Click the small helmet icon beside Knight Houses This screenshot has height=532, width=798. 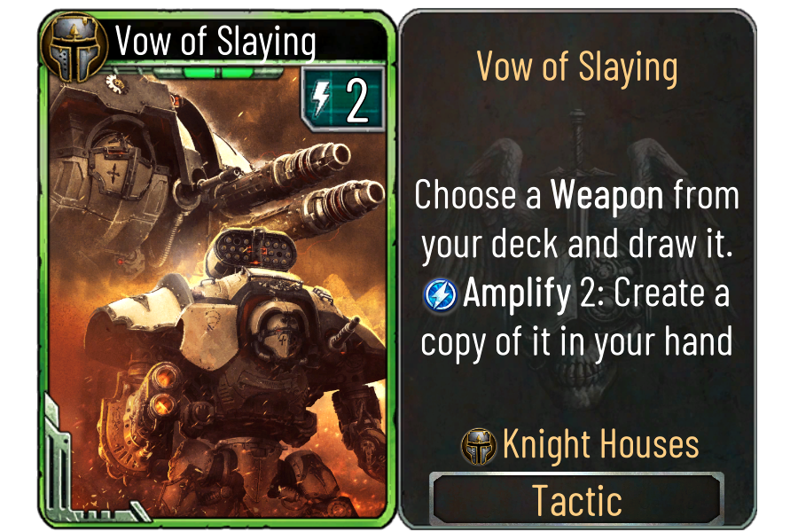tap(479, 447)
